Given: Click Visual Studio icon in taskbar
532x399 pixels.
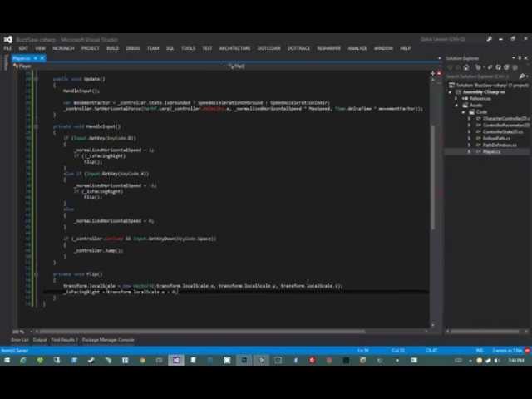Looking at the screenshot, I should point(176,360).
